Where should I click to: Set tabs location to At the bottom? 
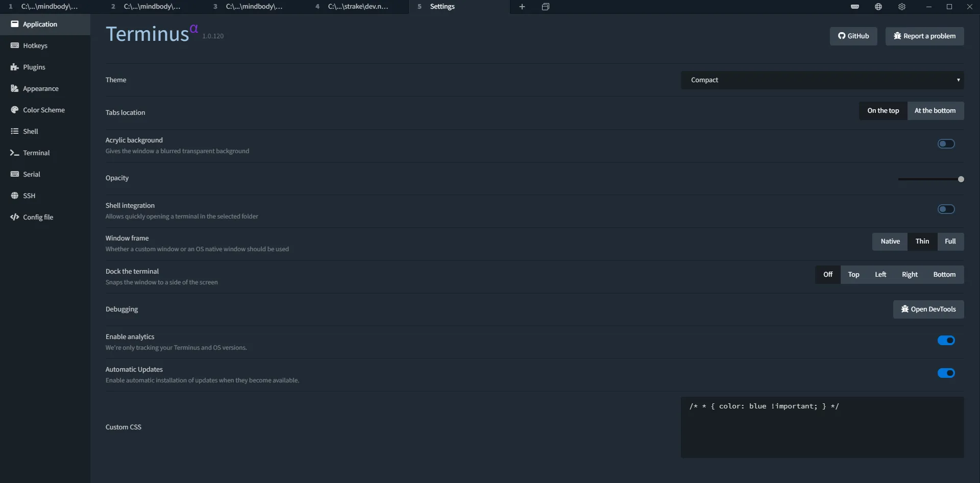click(935, 111)
